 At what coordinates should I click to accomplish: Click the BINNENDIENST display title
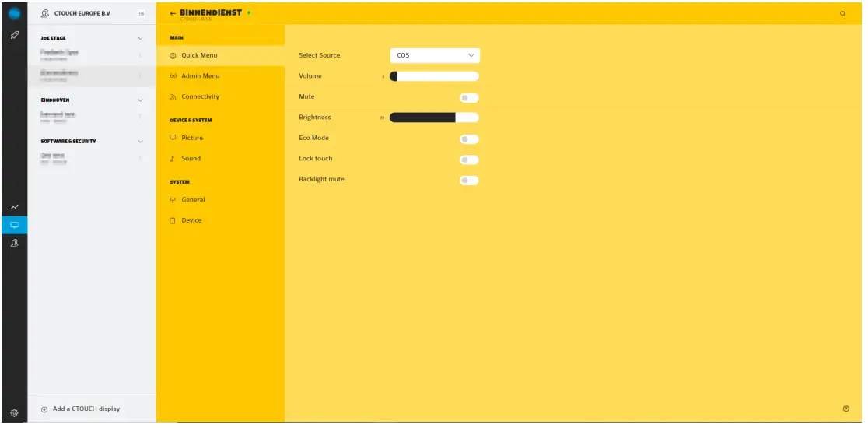211,12
